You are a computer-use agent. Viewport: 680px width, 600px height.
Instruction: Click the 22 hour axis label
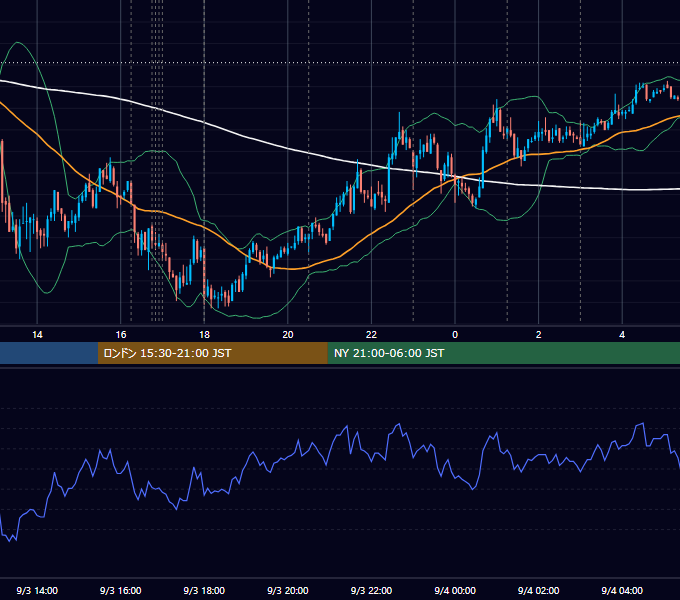[x=371, y=334]
